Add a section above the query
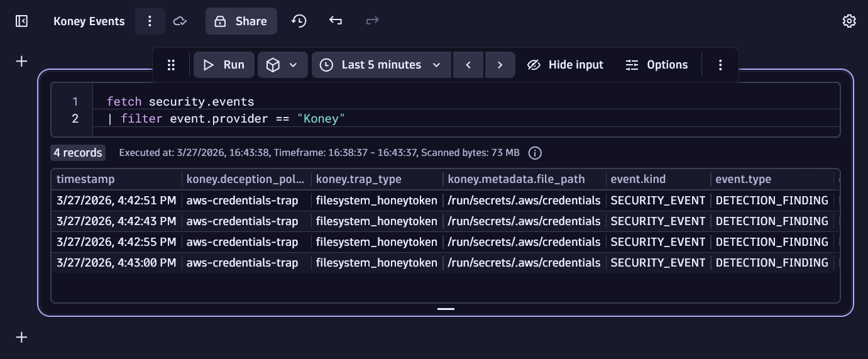The width and height of the screenshot is (868, 359). 21,61
